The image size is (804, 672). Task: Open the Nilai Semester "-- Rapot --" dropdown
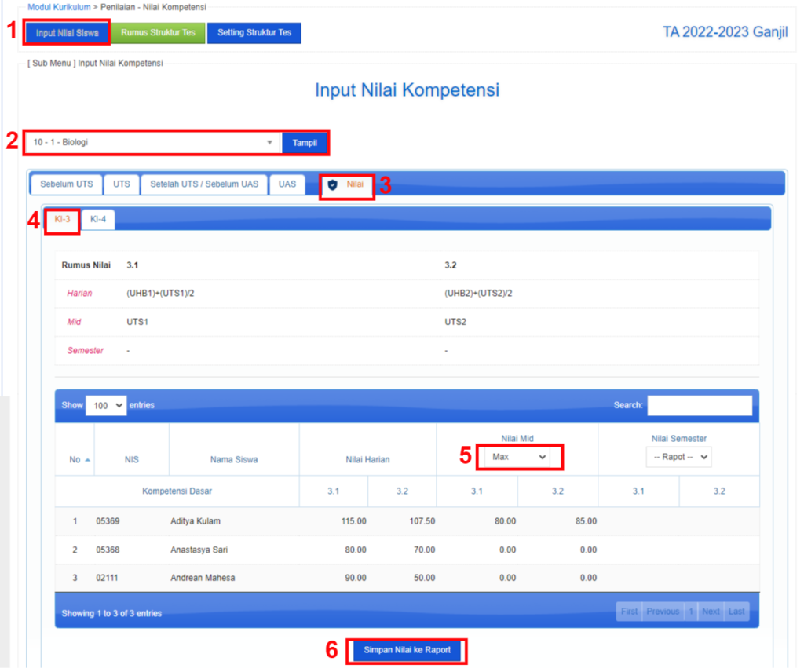(x=678, y=456)
